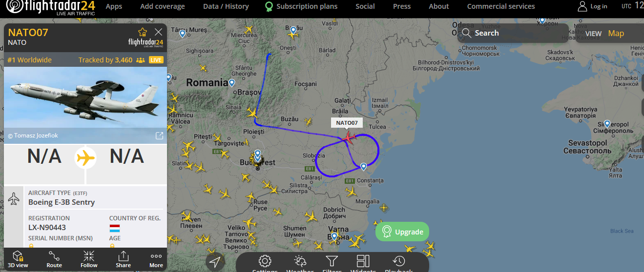Open the aircraft photo in full view
This screenshot has width=644, height=272.
[x=159, y=136]
